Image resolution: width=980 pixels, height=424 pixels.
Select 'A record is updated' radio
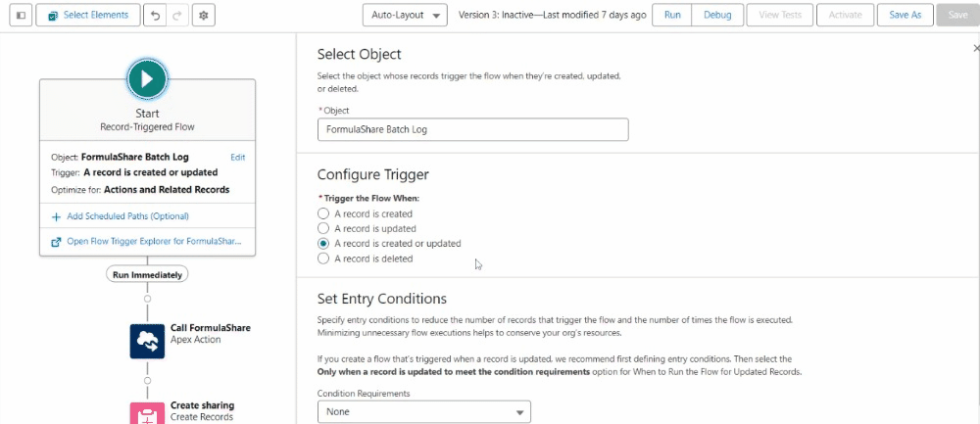point(323,228)
